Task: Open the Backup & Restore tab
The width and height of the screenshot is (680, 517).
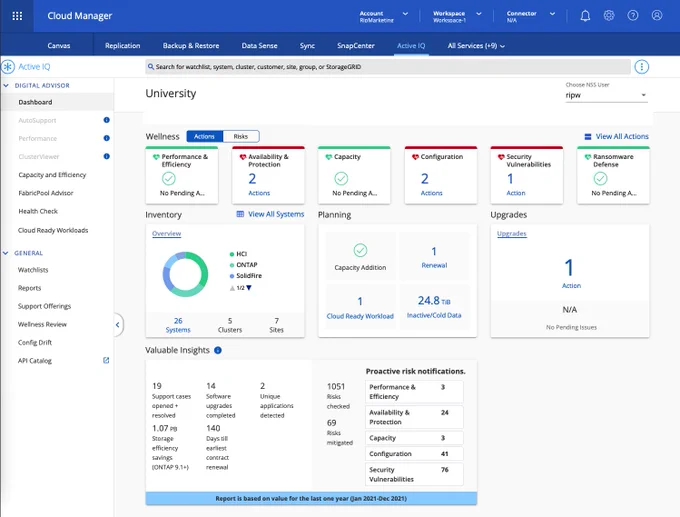Action: (x=191, y=46)
